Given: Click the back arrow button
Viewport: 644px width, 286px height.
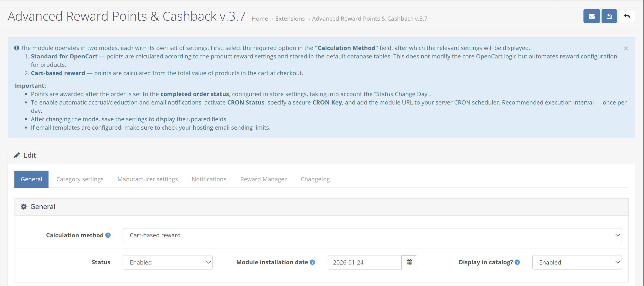Looking at the screenshot, I should (627, 16).
